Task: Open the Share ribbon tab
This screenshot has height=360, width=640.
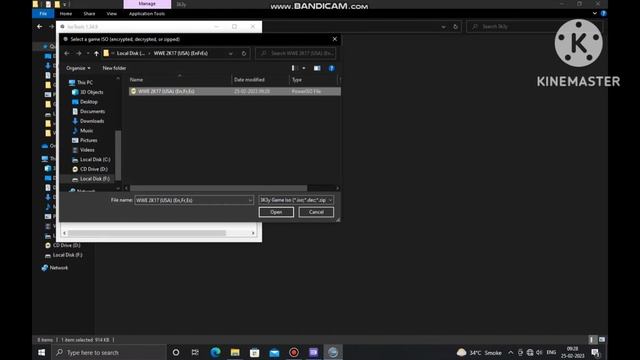Action: 89,13
